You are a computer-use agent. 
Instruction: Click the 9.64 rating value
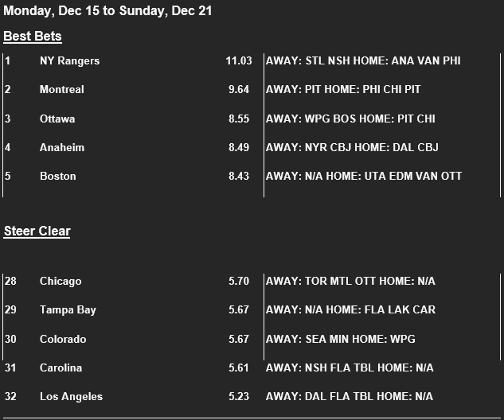[239, 89]
